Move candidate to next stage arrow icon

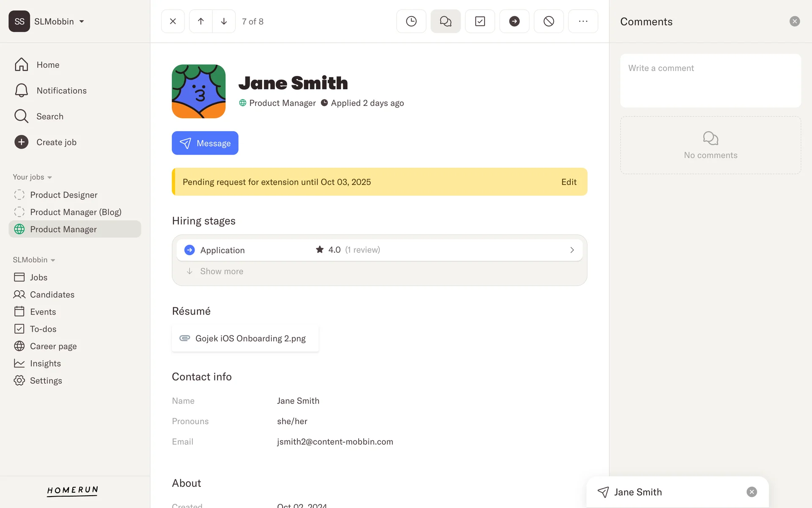tap(514, 21)
